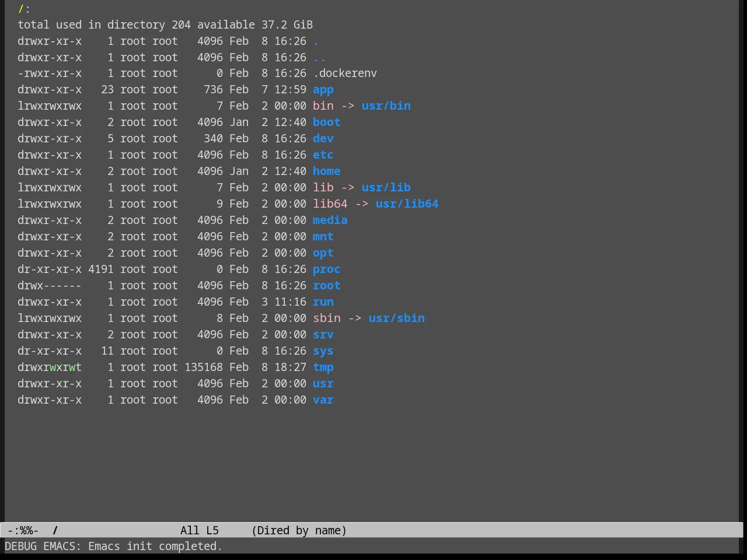The image size is (747, 560).
Task: Click 'available 37.2 GiB' text
Action: 255,25
